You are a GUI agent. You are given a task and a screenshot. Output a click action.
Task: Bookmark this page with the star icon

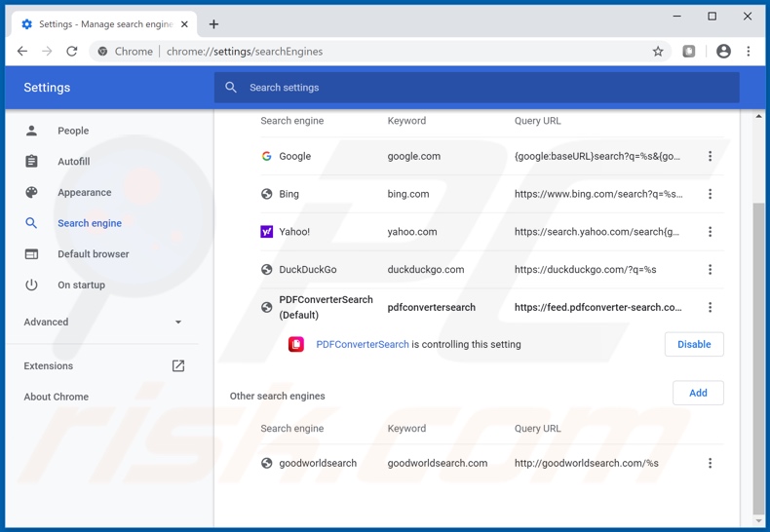pyautogui.click(x=658, y=51)
